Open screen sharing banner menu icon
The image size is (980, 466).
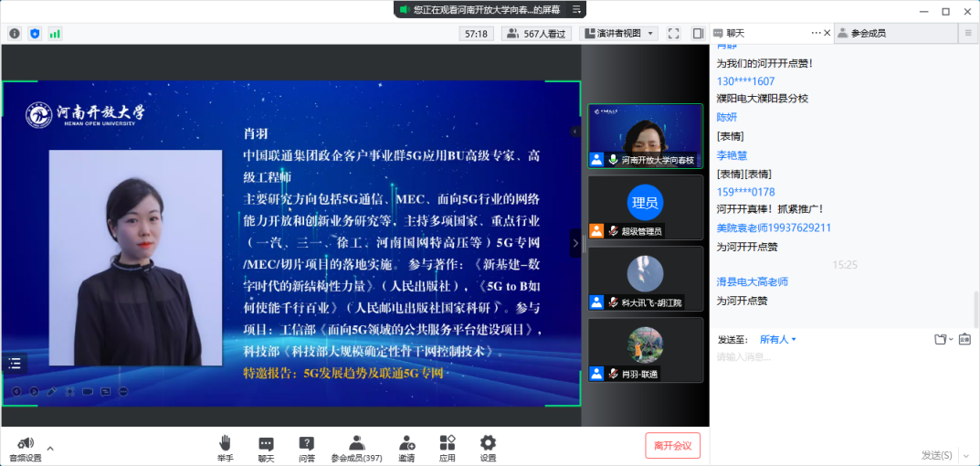tap(576, 9)
